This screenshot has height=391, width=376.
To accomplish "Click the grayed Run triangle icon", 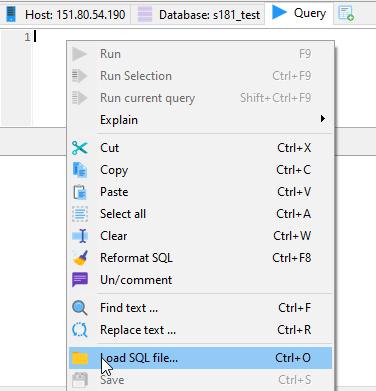I will coord(80,54).
